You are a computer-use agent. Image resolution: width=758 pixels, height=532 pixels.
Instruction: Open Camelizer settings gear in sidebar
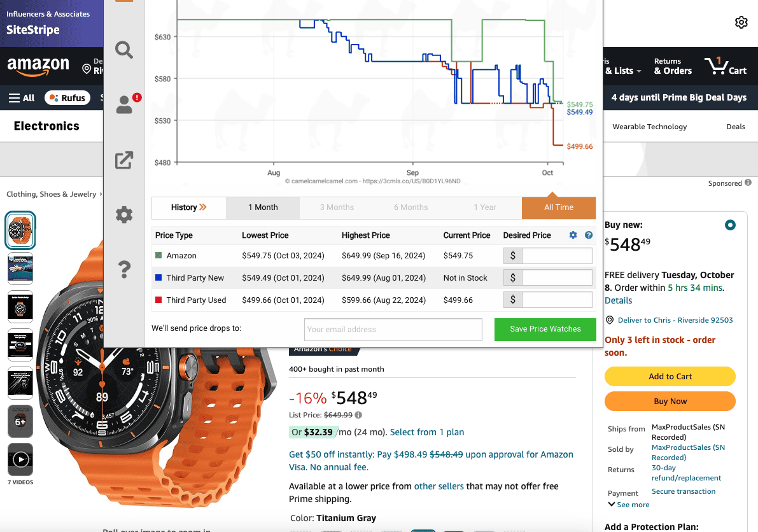tap(124, 214)
